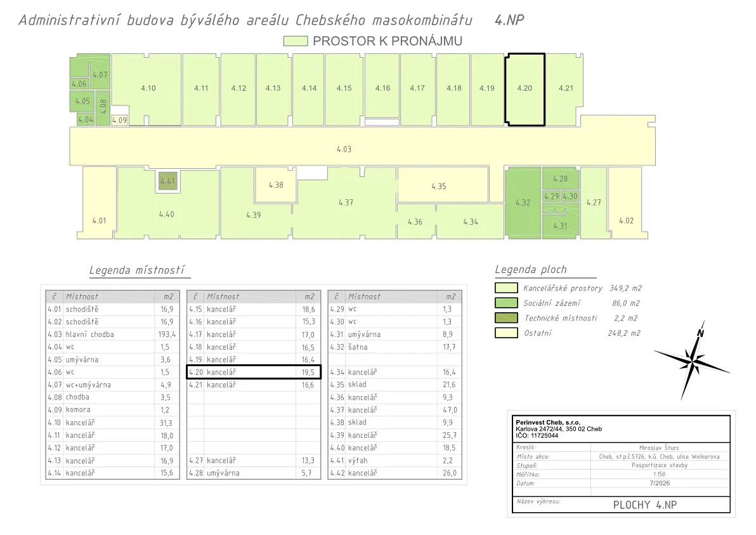Select the '4.35 sklad' table row
Screen dimensions: 756x535
(395, 385)
